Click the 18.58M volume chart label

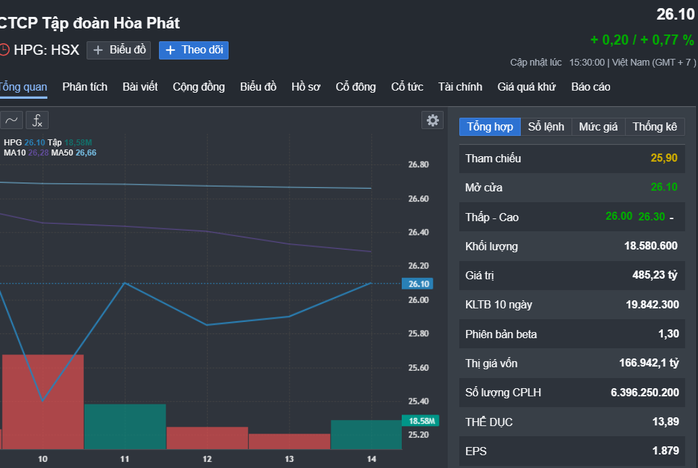[421, 421]
